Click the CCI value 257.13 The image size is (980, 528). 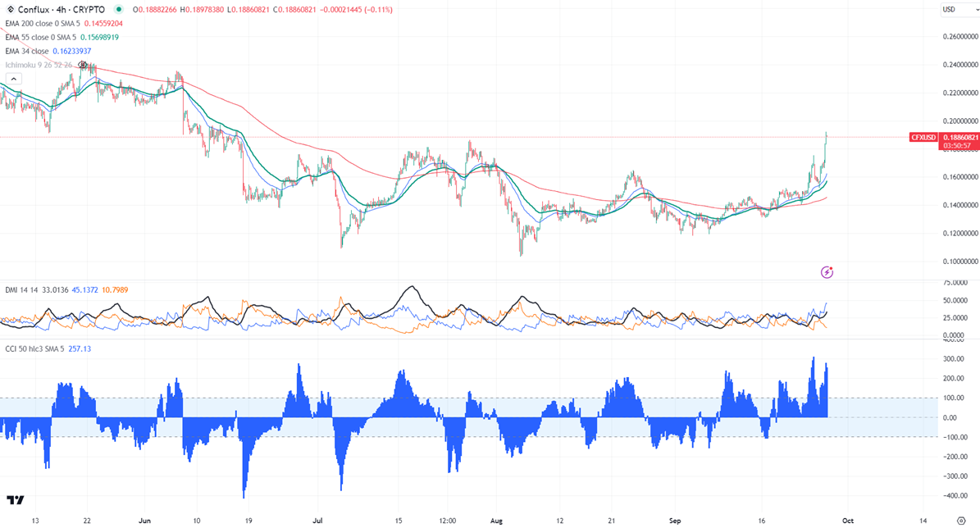coord(80,348)
